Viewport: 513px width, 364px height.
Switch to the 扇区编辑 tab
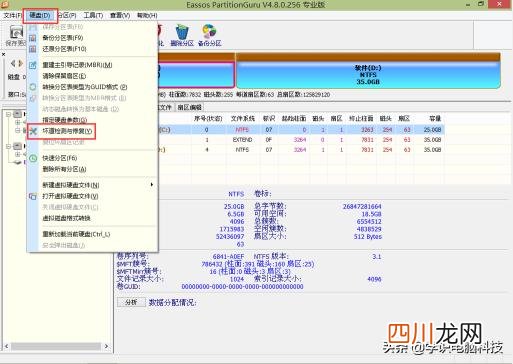190,107
